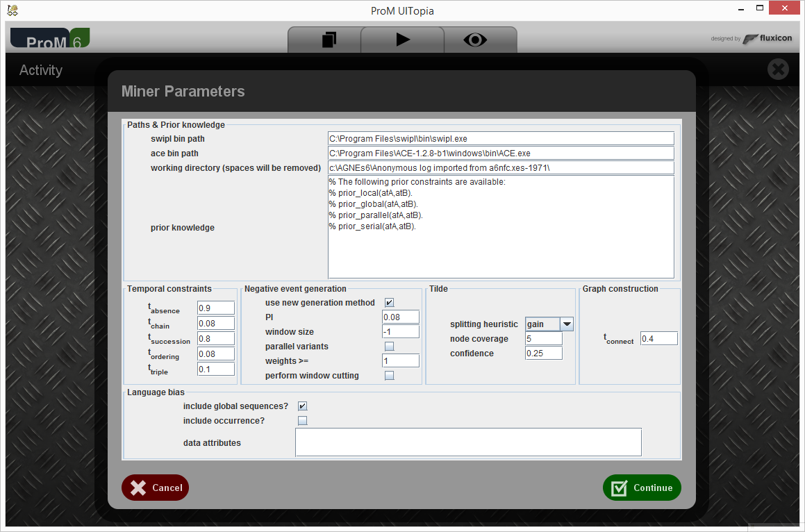The image size is (805, 532).
Task: Switch to the actions tab with the play icon
Action: (x=403, y=40)
